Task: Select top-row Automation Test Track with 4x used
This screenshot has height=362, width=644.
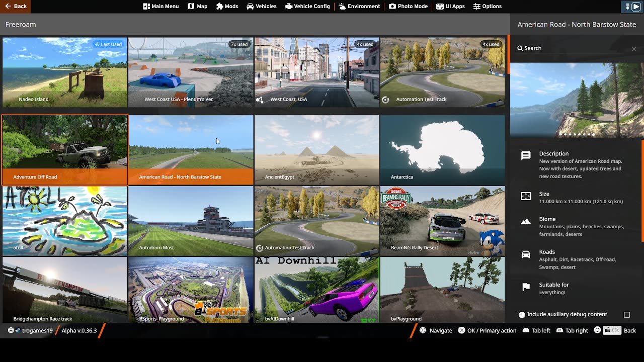Action: point(443,72)
